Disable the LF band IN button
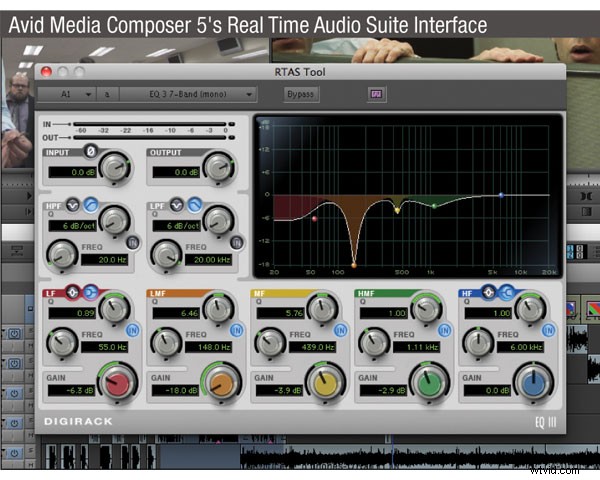Image resolution: width=600 pixels, height=480 pixels. 132,330
